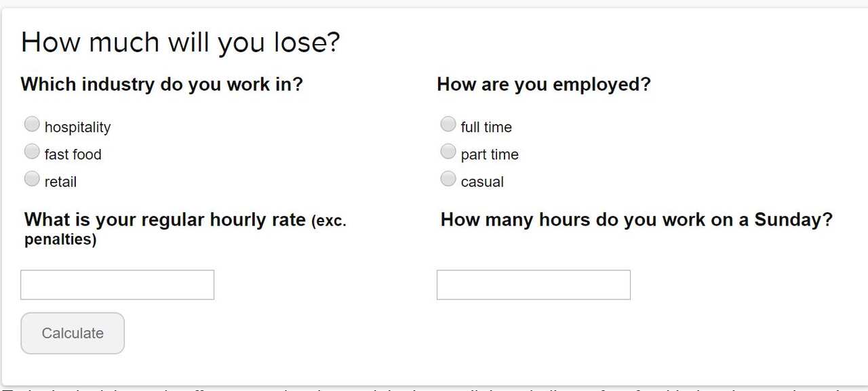The width and height of the screenshot is (868, 391).
Task: Click the "How many hours" Sunday question label
Action: pos(635,220)
